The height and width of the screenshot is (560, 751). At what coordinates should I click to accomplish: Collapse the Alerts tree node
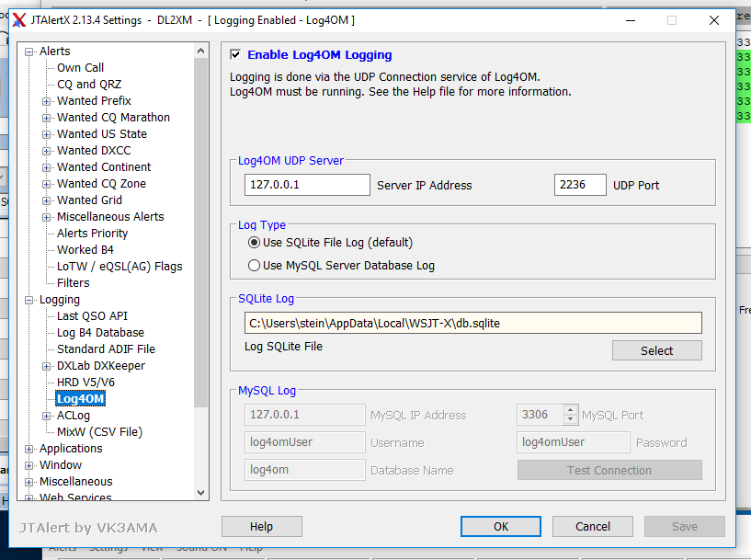pyautogui.click(x=29, y=51)
